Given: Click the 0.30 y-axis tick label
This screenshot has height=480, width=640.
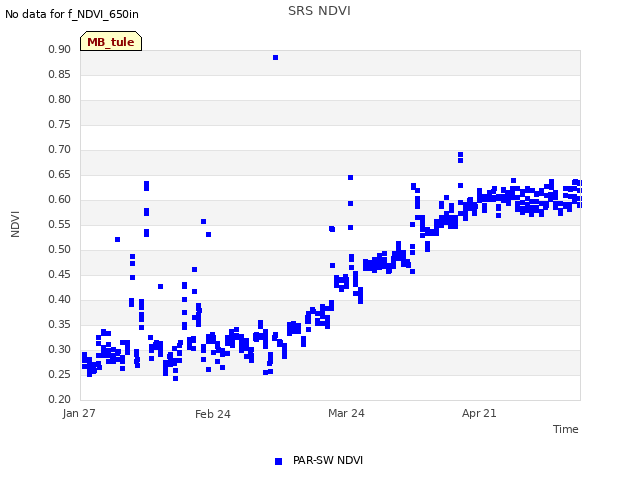Looking at the screenshot, I should coord(59,349).
